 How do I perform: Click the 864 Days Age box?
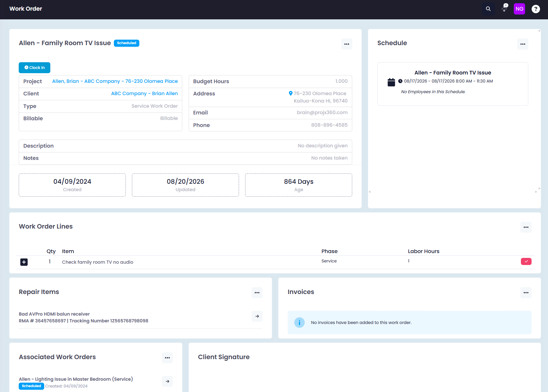(299, 185)
